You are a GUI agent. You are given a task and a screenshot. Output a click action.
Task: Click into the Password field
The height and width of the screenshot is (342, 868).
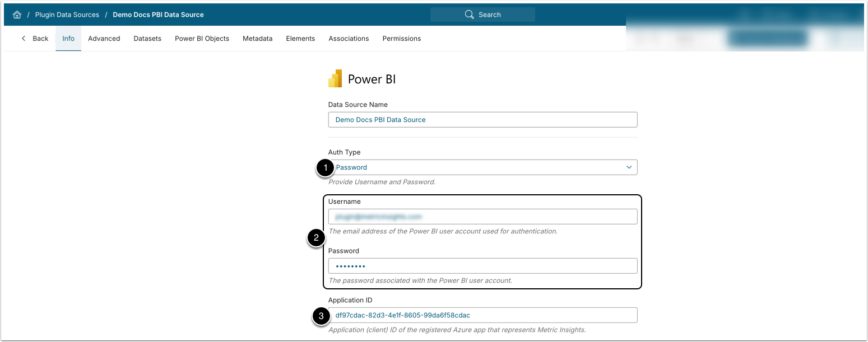tap(482, 266)
